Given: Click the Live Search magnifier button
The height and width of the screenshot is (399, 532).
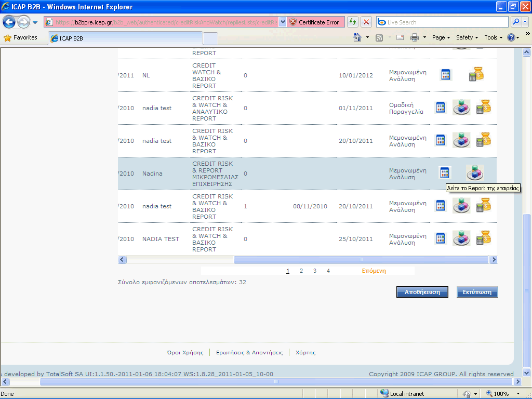Looking at the screenshot, I should [516, 22].
